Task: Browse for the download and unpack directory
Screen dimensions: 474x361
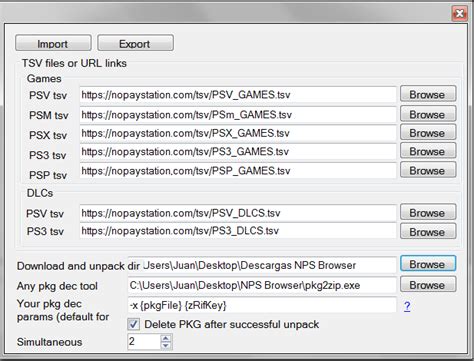Action: [428, 264]
